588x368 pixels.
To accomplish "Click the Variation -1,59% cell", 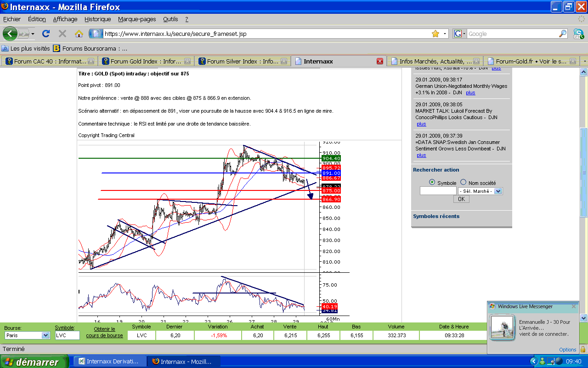I will tap(218, 335).
